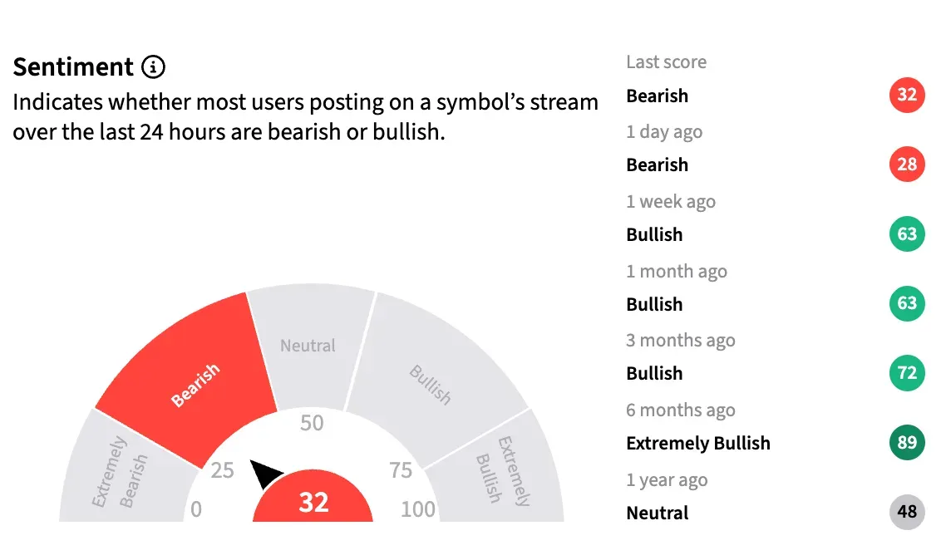Select the Bullish gauge segment
This screenshot has height=560, width=946.
(x=431, y=382)
